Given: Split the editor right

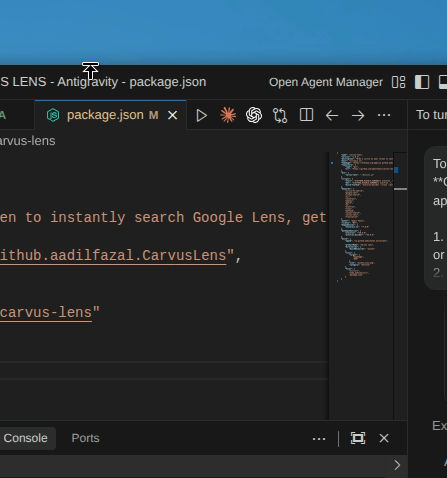Looking at the screenshot, I should (306, 115).
